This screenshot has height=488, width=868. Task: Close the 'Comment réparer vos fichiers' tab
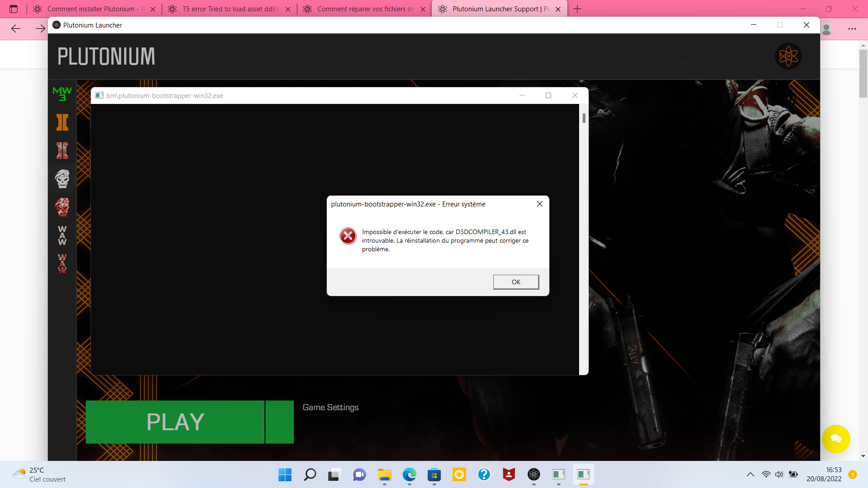[423, 9]
